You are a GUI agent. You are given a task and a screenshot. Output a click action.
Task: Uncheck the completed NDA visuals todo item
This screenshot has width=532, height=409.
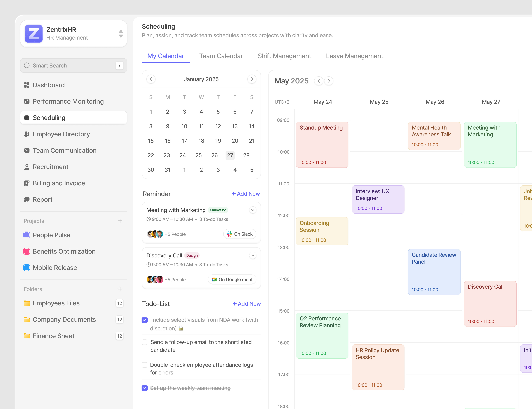[x=144, y=320]
